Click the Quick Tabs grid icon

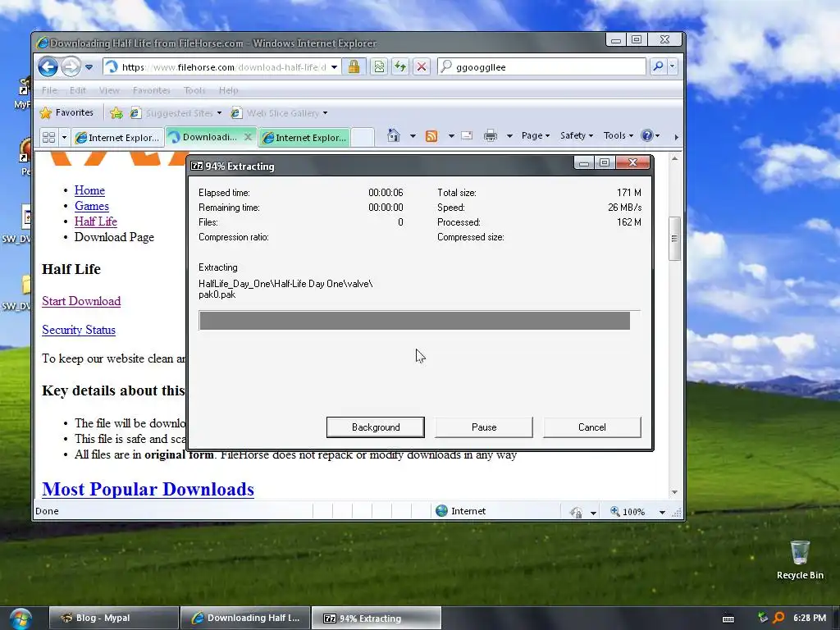pyautogui.click(x=48, y=137)
